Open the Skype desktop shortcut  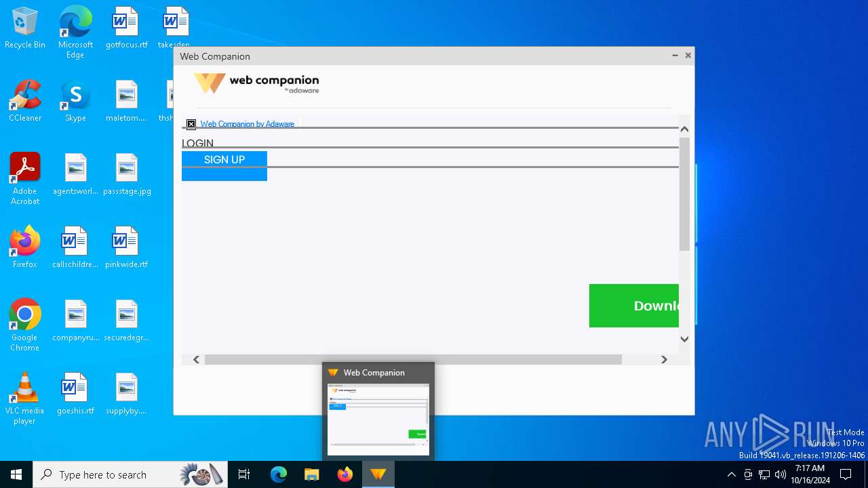(x=75, y=102)
